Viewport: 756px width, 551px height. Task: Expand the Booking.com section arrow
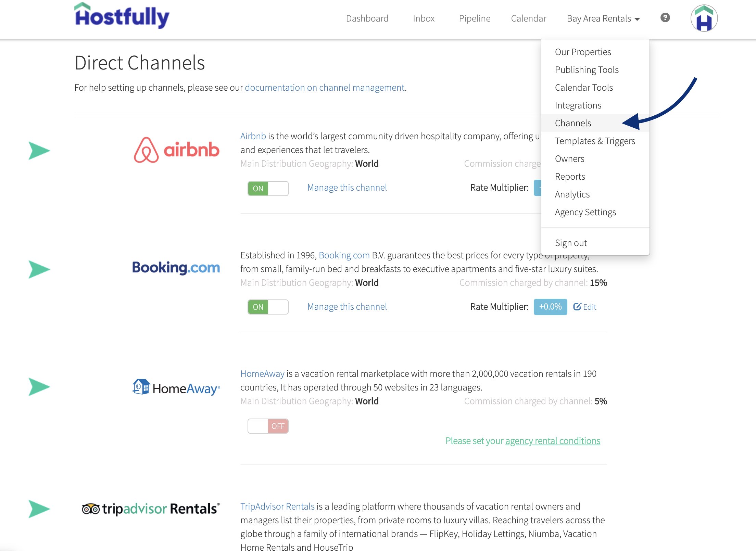point(39,269)
